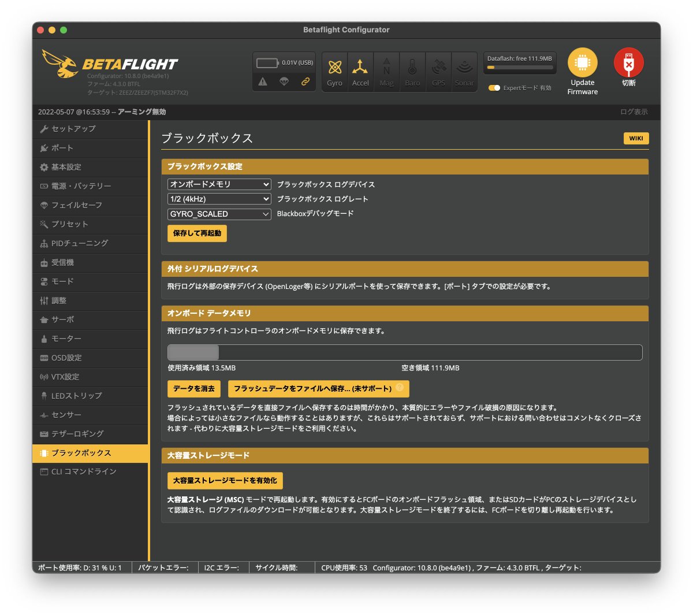Open the LEDストリップ tab
This screenshot has height=616, width=693.
click(x=90, y=396)
